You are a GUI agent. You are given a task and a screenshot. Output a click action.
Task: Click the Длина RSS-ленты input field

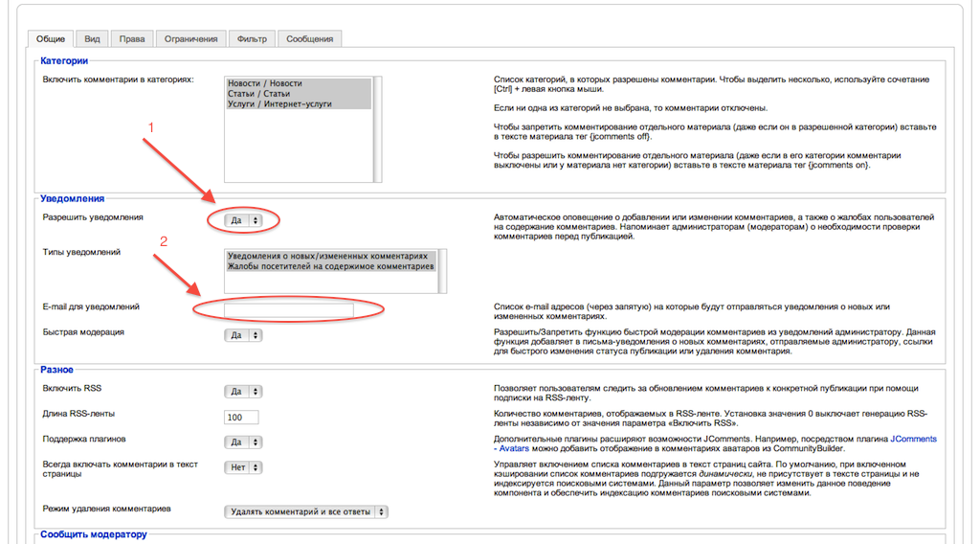click(x=240, y=417)
